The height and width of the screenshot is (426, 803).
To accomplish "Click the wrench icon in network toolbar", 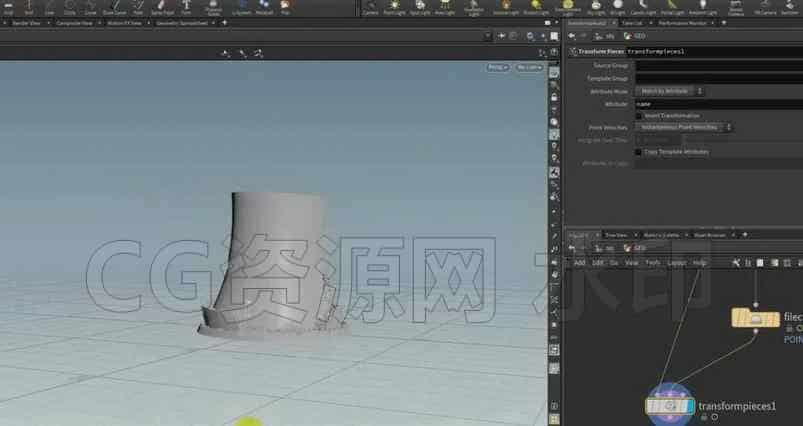I will 736,263.
